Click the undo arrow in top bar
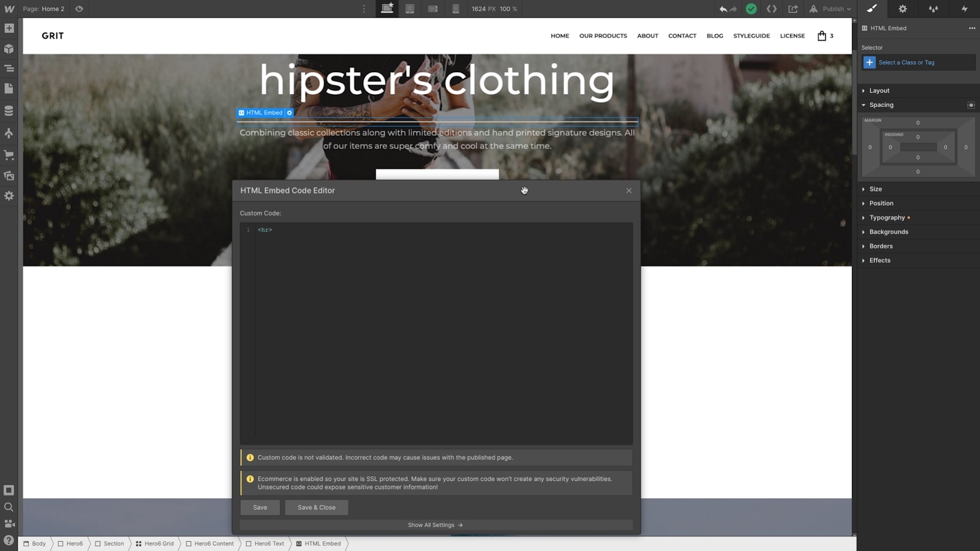Viewport: 980px width, 551px height. click(x=723, y=9)
